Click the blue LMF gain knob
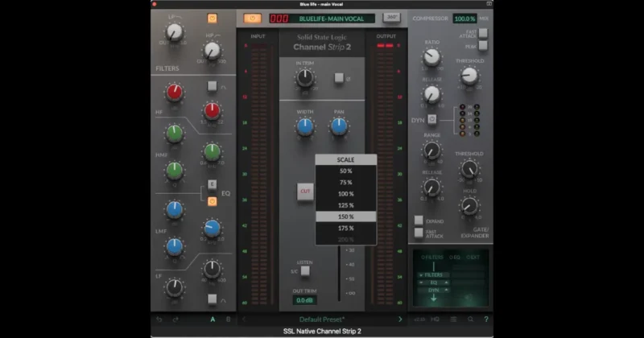The width and height of the screenshot is (644, 338). [x=174, y=209]
